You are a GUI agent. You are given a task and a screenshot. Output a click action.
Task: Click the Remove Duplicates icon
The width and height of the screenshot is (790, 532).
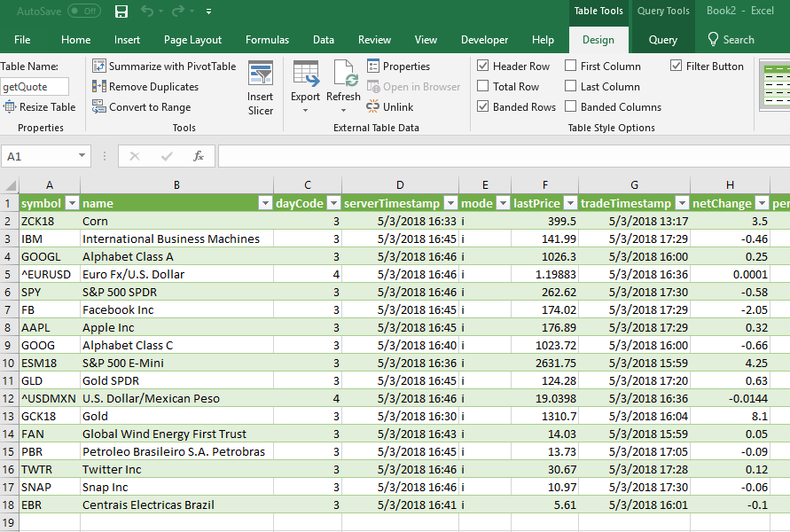pyautogui.click(x=98, y=87)
